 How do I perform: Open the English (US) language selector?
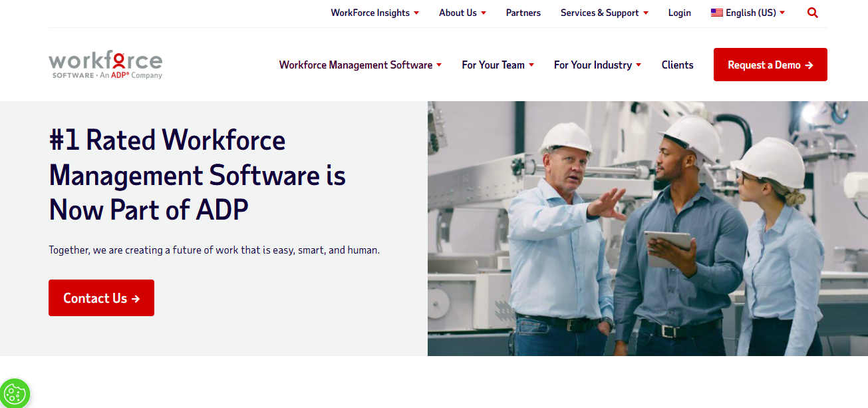pos(748,13)
